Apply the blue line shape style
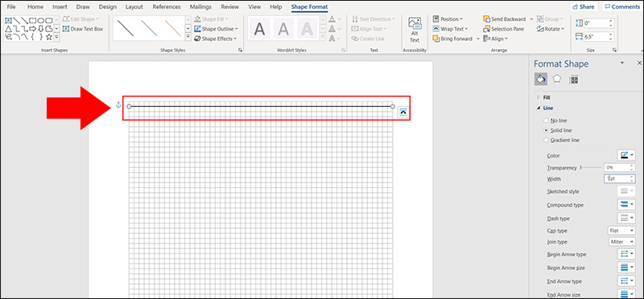The width and height of the screenshot is (644, 299). [149, 28]
